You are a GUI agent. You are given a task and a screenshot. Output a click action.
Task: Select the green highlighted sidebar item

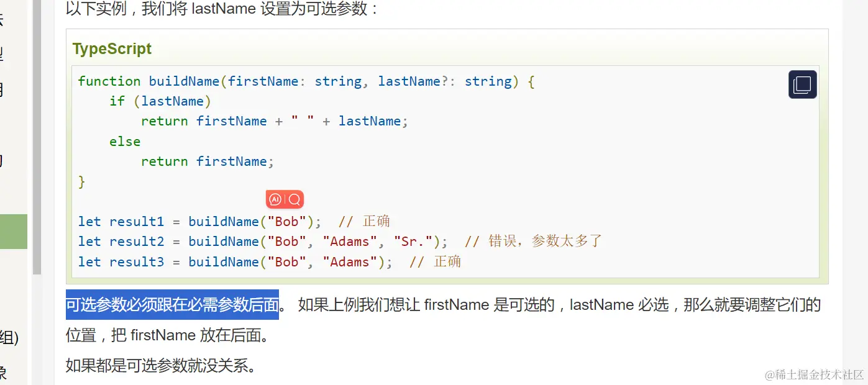(x=13, y=232)
